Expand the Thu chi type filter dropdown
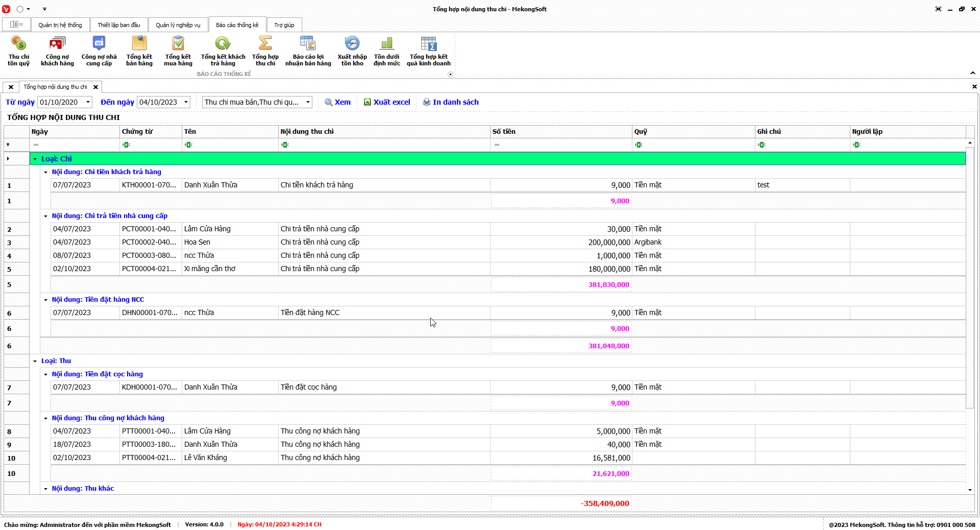 308,102
